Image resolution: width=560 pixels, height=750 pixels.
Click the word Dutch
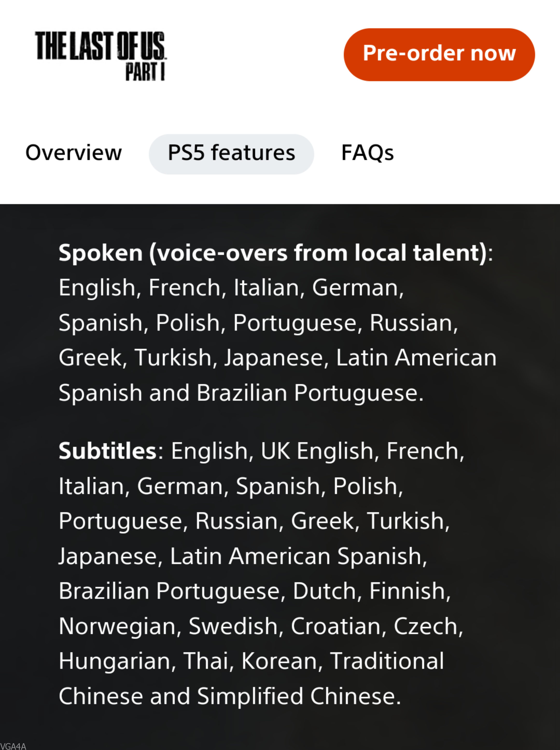coord(324,591)
